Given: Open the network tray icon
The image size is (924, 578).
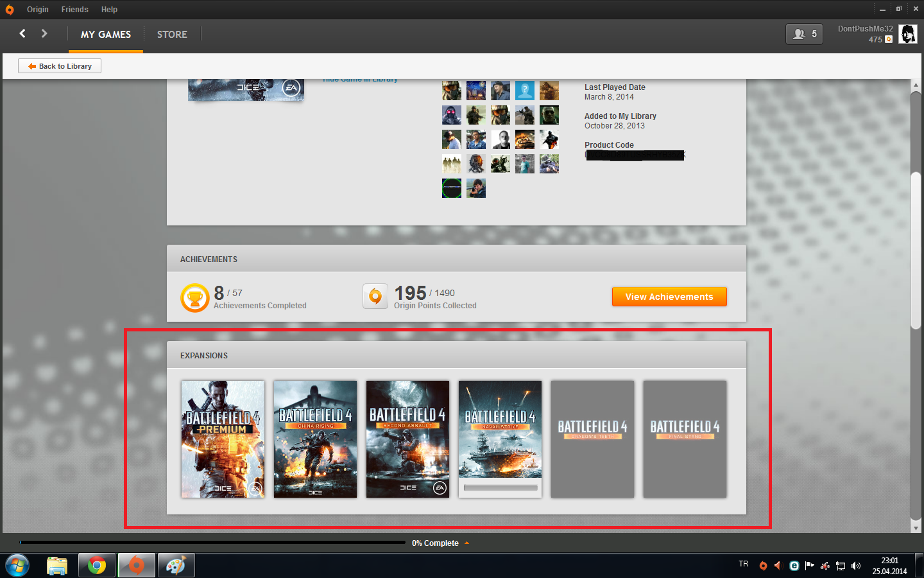Looking at the screenshot, I should click(x=841, y=566).
